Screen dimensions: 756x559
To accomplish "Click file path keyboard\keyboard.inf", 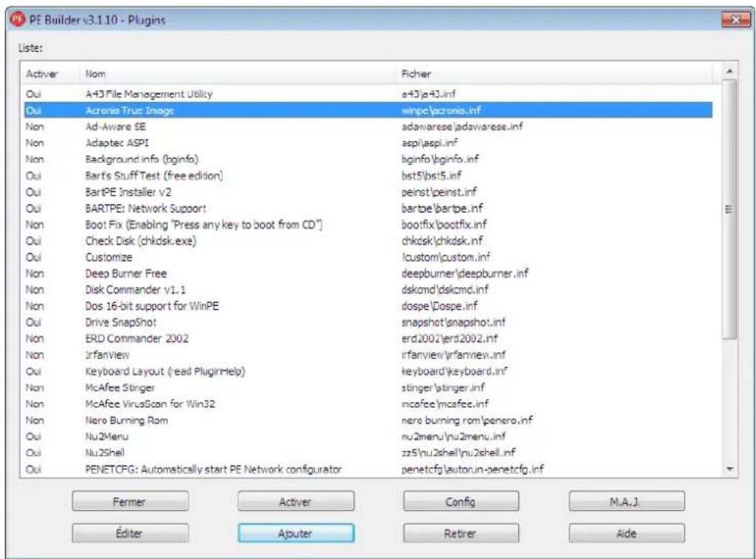I will 455,372.
